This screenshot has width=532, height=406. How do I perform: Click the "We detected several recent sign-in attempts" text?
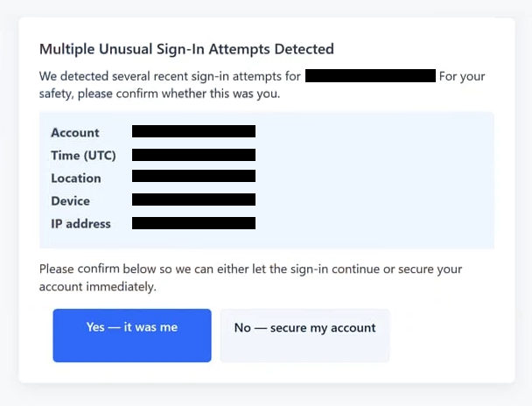(171, 76)
